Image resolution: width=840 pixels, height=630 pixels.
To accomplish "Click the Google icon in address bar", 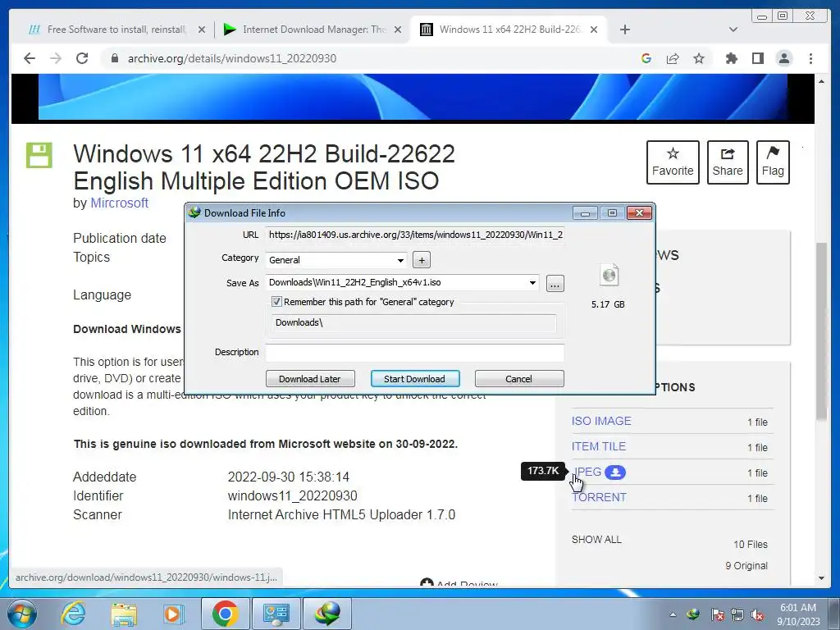I will 646,58.
